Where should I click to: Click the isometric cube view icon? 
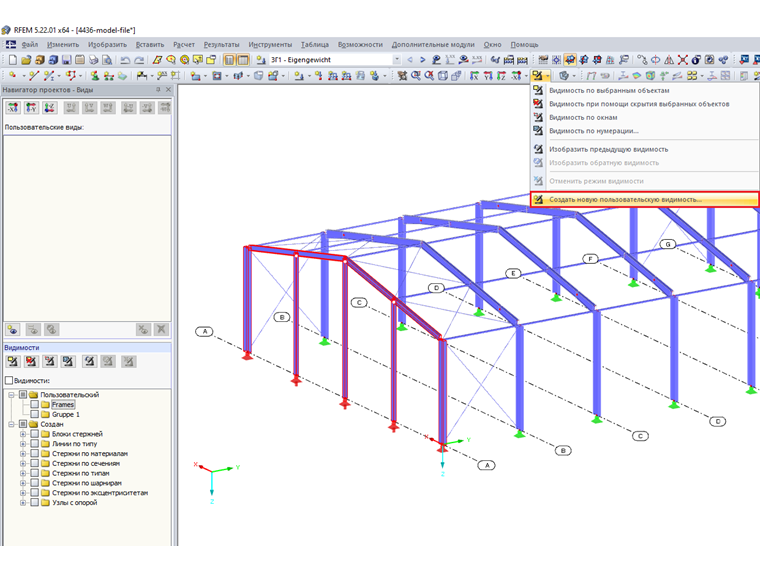443,76
